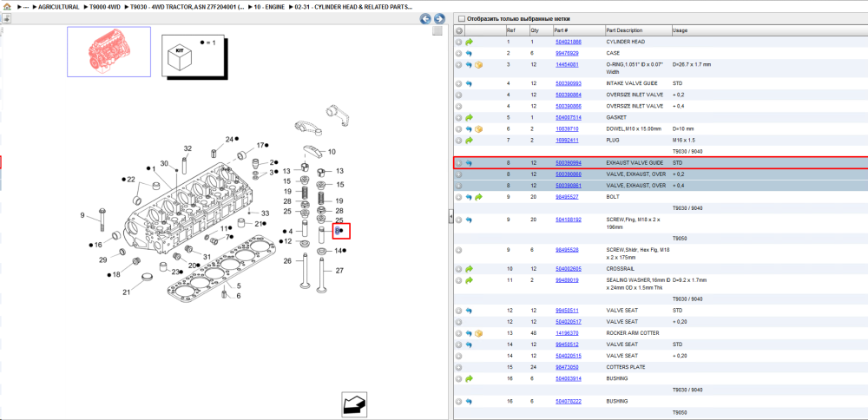Click the blue arrow in INTAKE VALVE GUIDE row

469,83
